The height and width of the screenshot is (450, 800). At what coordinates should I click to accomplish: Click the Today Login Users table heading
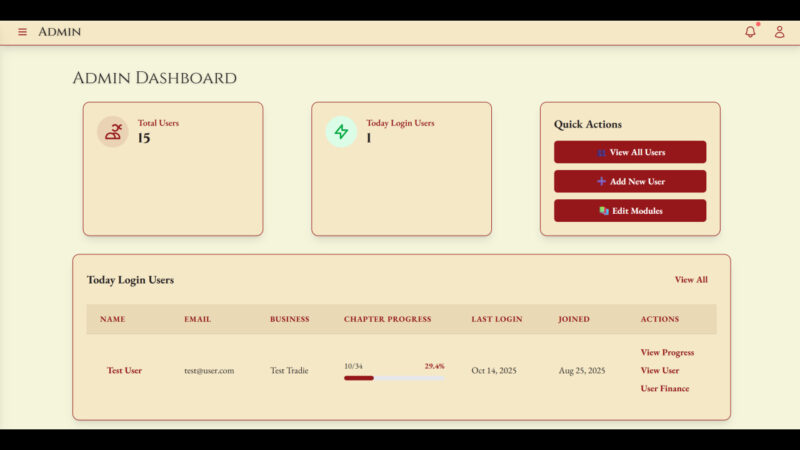pos(130,280)
